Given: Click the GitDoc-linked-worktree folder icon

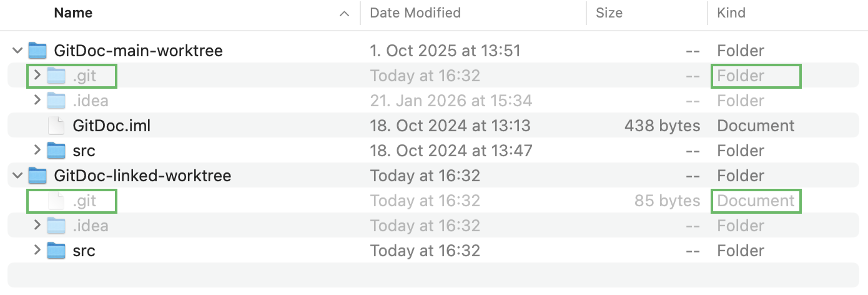Looking at the screenshot, I should point(38,176).
